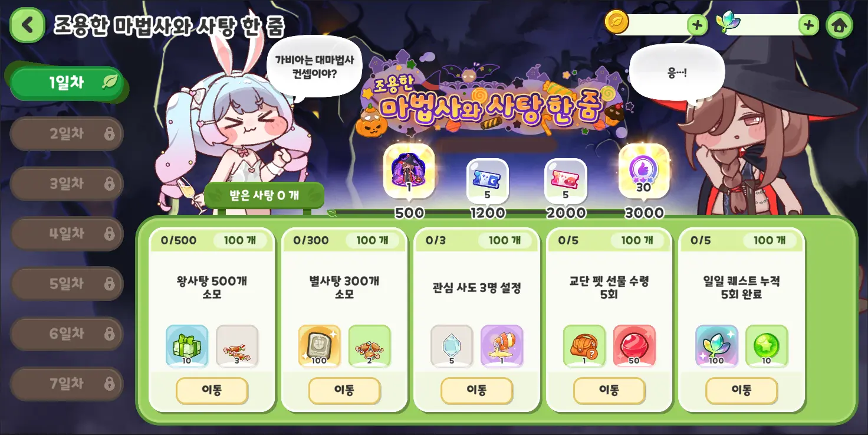The image size is (868, 435).
Task: Click 이동 for 일일 퀘스트 누적 quest
Action: tap(741, 390)
